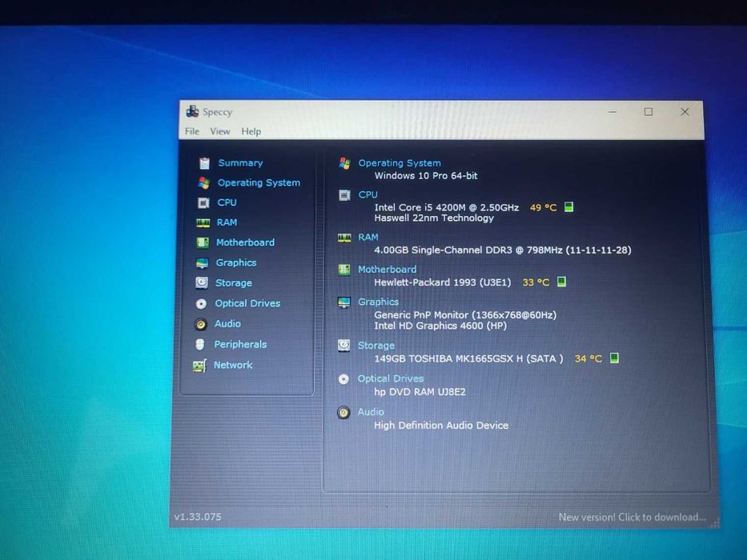Click the Network card icon in sidebar
The image size is (747, 560).
[x=199, y=366]
